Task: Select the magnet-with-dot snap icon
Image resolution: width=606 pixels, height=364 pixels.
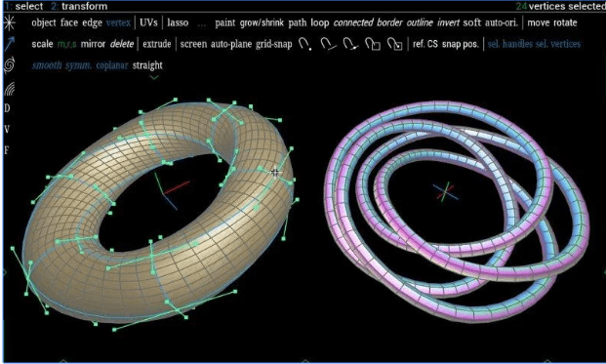Action: point(304,45)
